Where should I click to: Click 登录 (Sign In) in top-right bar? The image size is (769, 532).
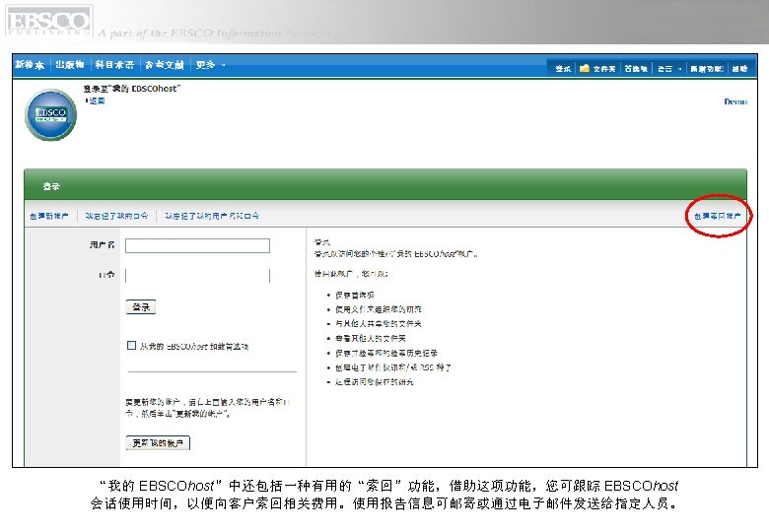[x=563, y=69]
